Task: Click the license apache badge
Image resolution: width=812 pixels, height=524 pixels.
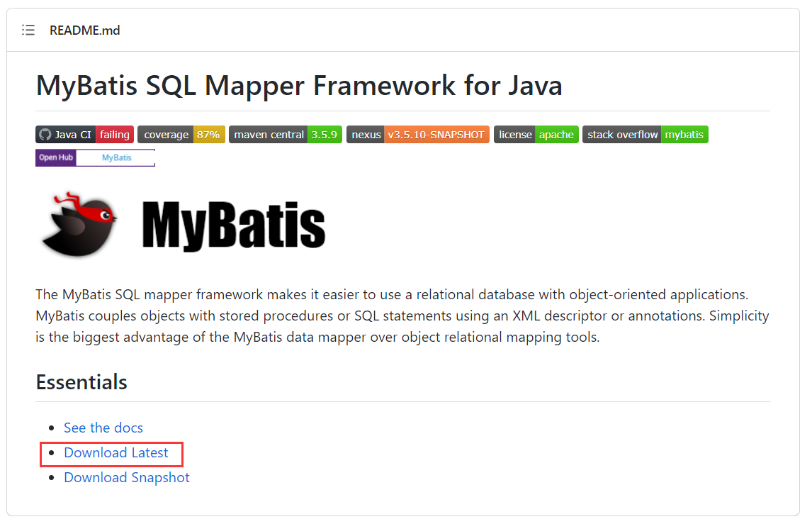Action: (x=536, y=135)
